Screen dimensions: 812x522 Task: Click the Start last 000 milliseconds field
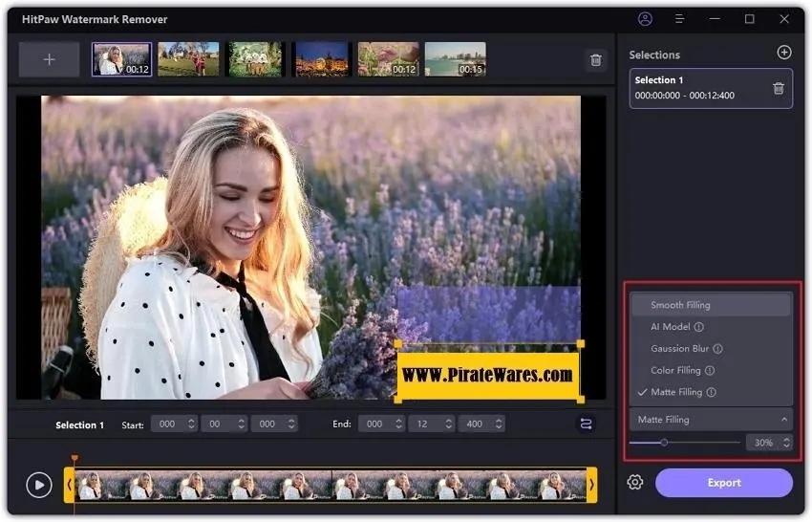pyautogui.click(x=267, y=424)
